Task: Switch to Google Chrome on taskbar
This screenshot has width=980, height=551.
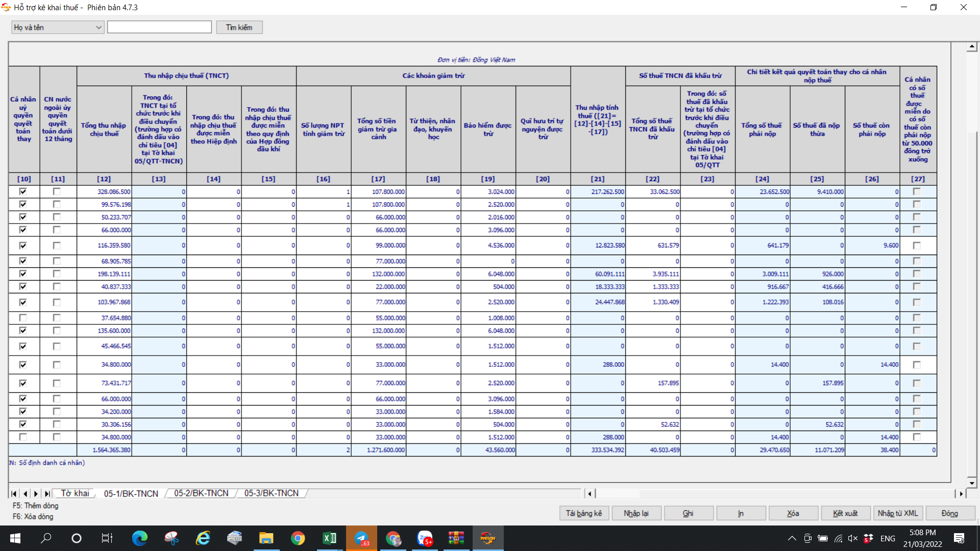Action: click(x=298, y=538)
